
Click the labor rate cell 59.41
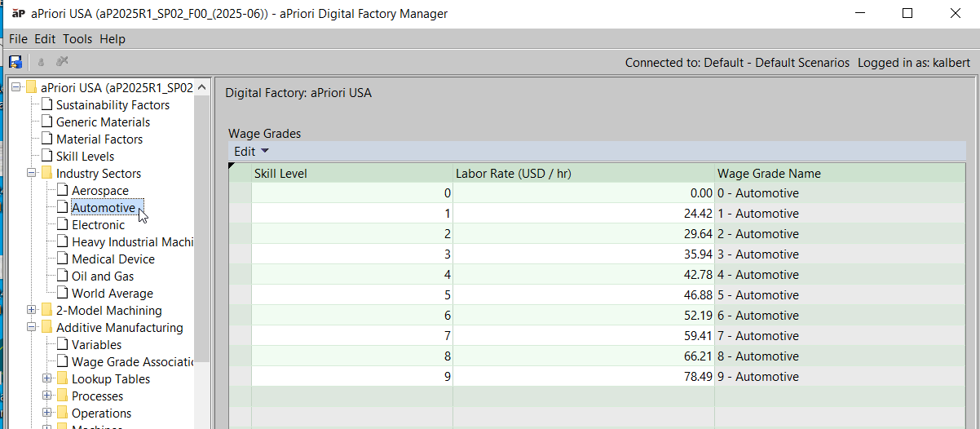(584, 335)
